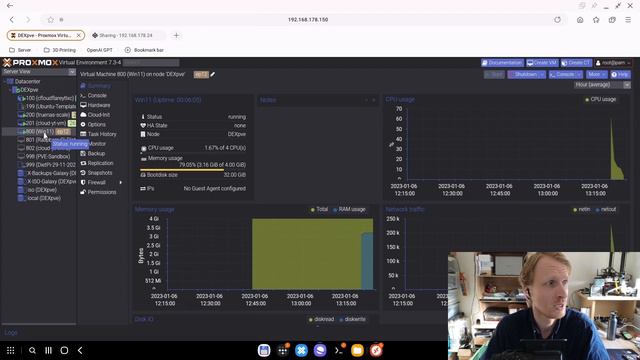Toggle the netout legend entry
Screen dimensions: 640x360
[x=606, y=209]
